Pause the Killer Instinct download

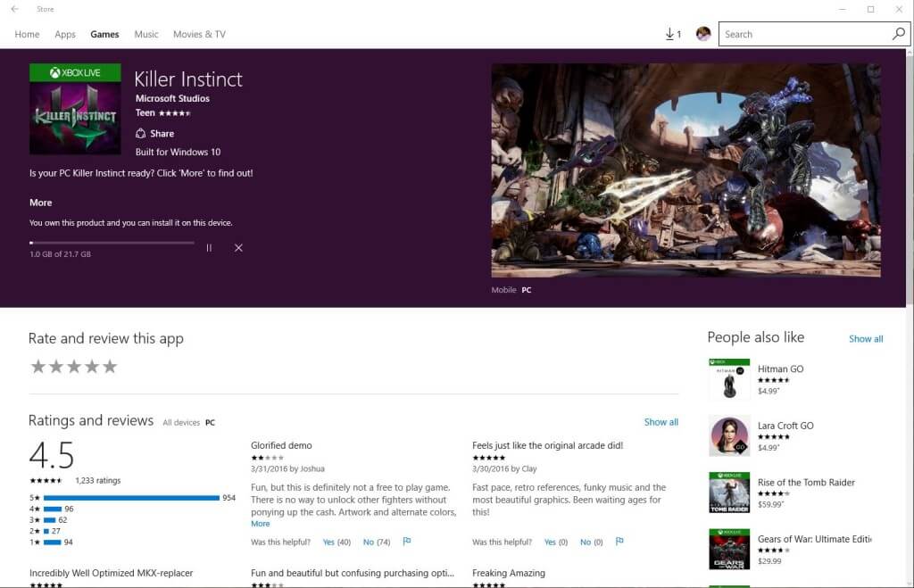tap(209, 248)
